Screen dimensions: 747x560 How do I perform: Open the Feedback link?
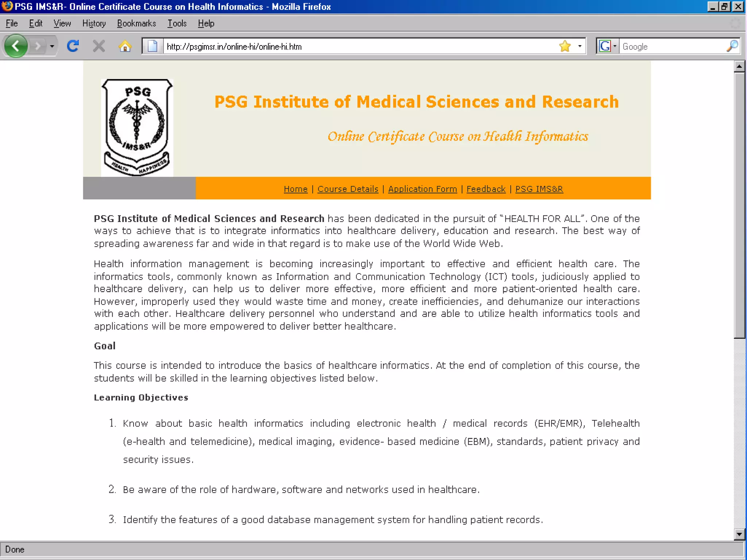pyautogui.click(x=486, y=189)
